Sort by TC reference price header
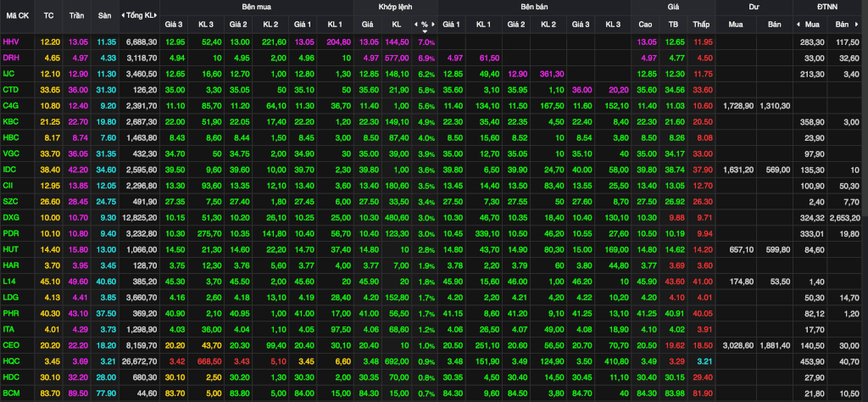Image resolution: width=868 pixels, height=402 pixels. click(48, 15)
